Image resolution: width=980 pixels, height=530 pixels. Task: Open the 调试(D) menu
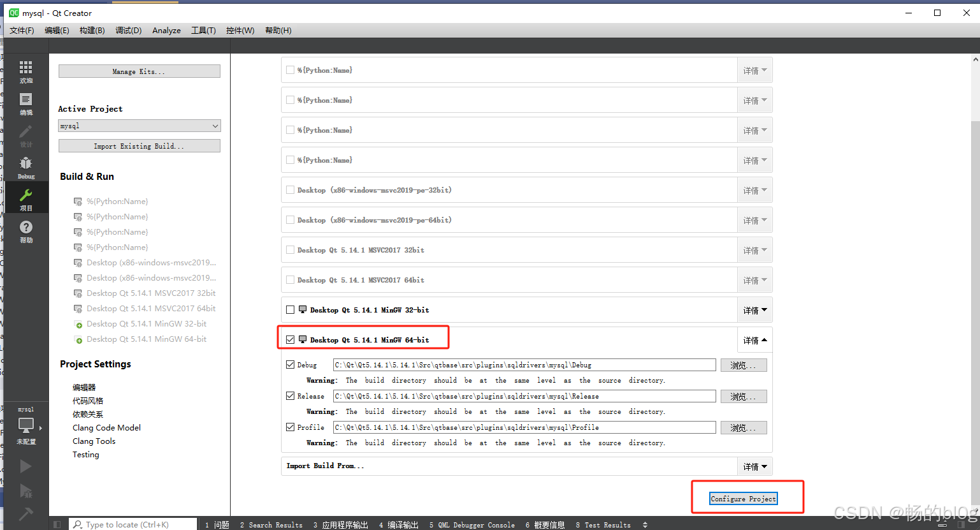129,31
